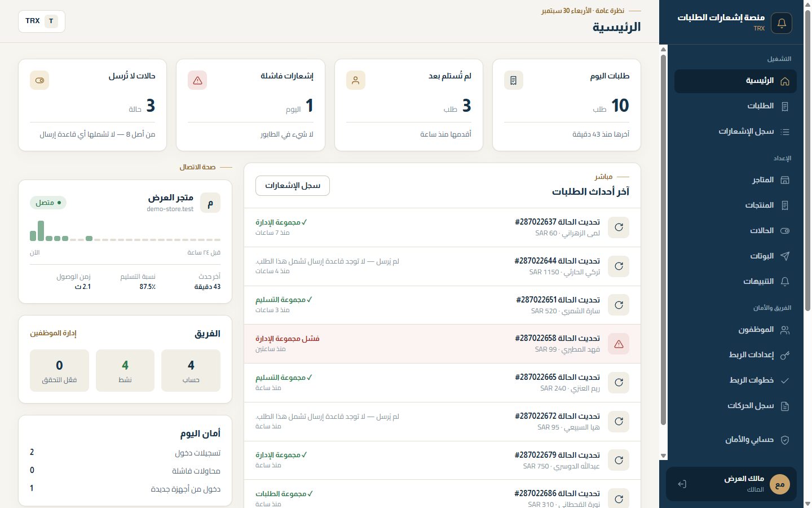The height and width of the screenshot is (508, 812).
Task: Click the home icon next to الرئيسية
Action: pos(784,81)
